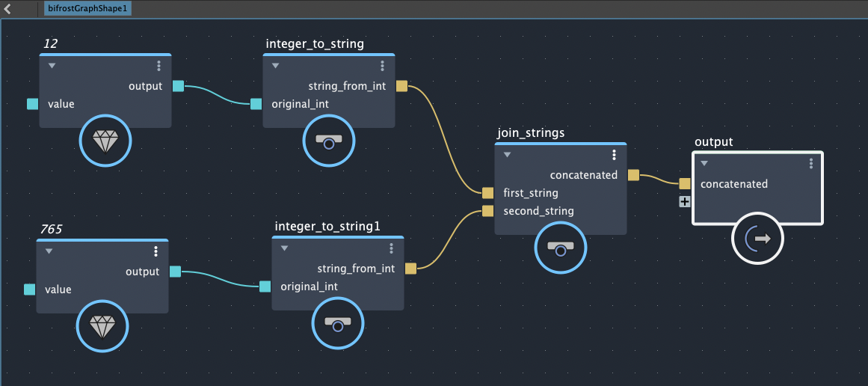The height and width of the screenshot is (386, 868).
Task: Click string_from_int port on integer_to_string
Action: (x=402, y=86)
